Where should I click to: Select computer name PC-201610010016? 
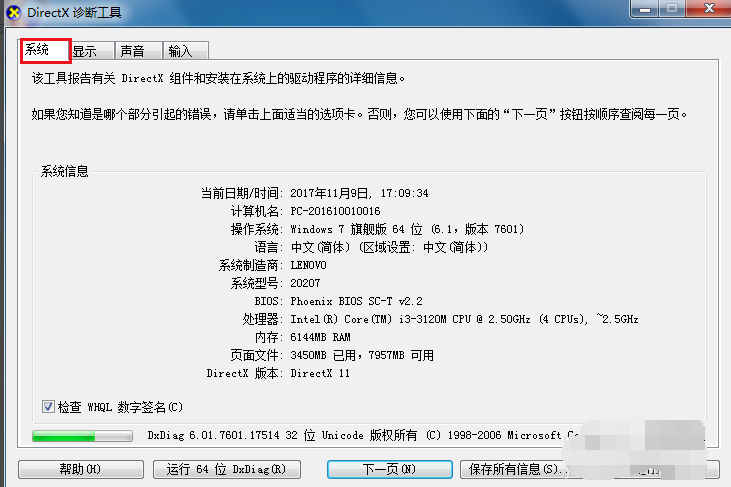335,211
